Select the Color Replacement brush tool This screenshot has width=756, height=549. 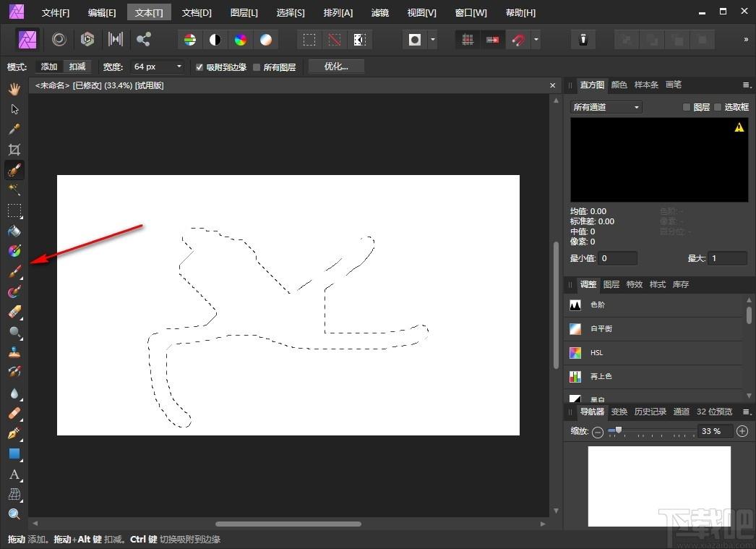[x=14, y=292]
